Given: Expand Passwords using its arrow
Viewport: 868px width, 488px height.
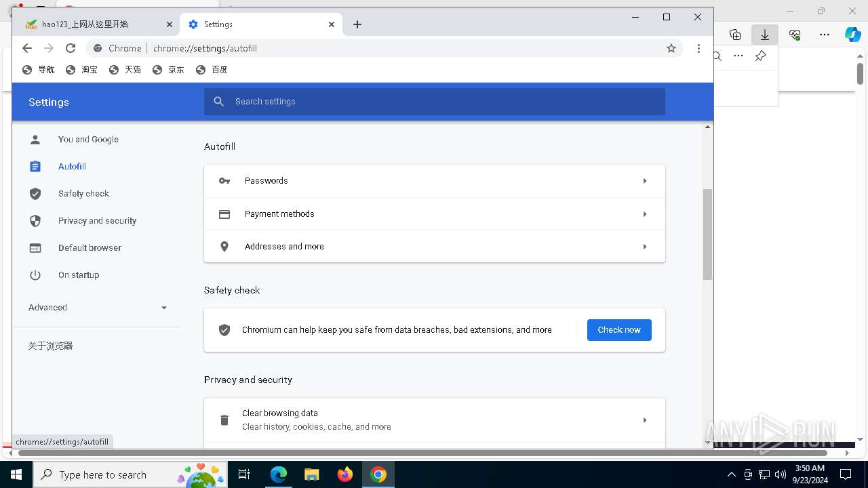Looking at the screenshot, I should click(x=645, y=181).
